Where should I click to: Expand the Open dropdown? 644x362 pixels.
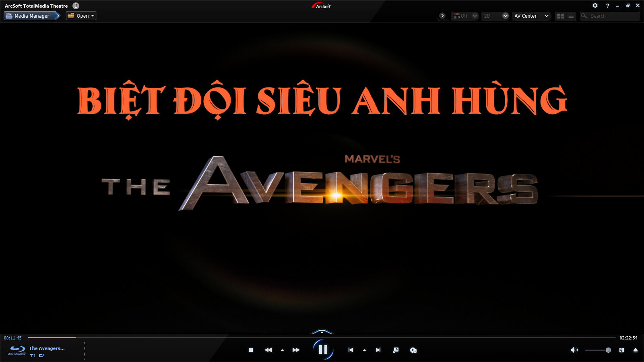pyautogui.click(x=93, y=16)
